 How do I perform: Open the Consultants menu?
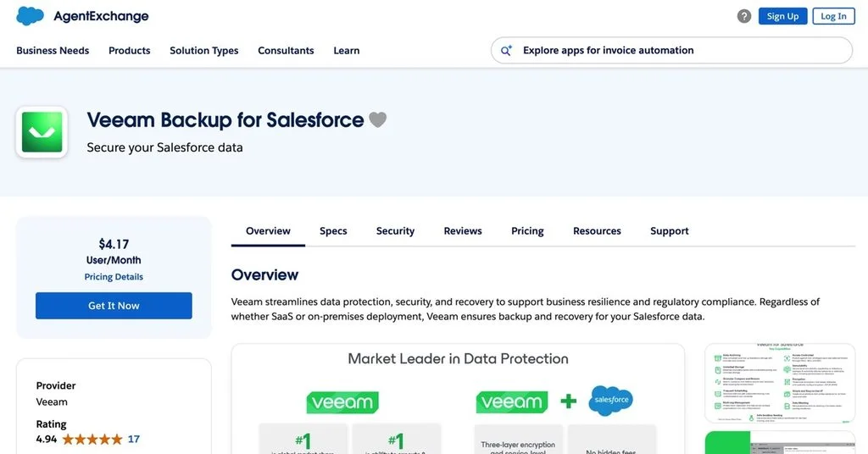point(286,50)
